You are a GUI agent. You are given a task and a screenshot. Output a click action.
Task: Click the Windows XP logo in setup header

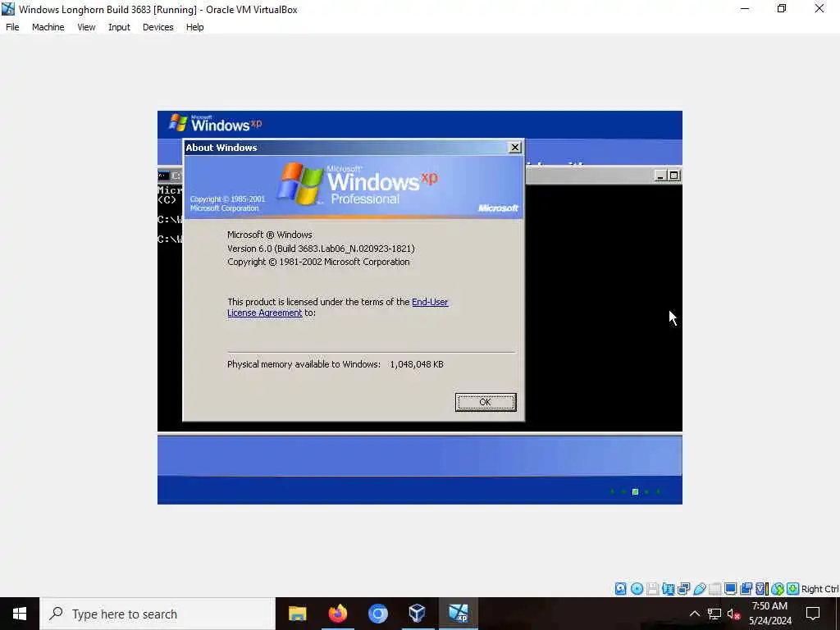point(216,124)
